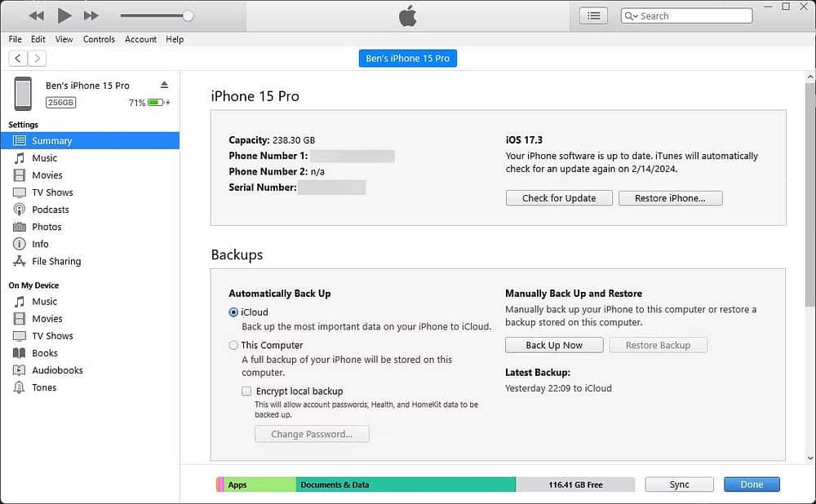Go back using the left navigation chevron
Viewport: 816px width, 504px height.
click(x=17, y=58)
